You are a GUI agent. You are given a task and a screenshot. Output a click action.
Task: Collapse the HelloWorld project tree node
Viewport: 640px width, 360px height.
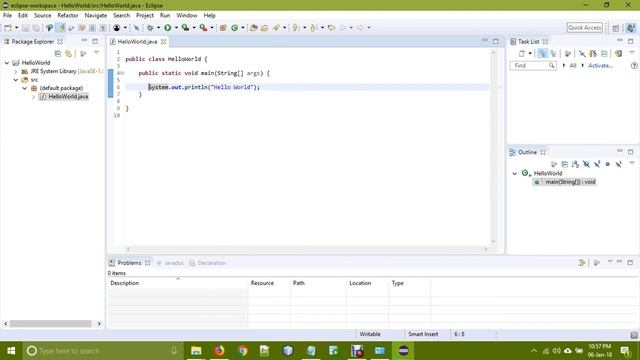point(7,63)
